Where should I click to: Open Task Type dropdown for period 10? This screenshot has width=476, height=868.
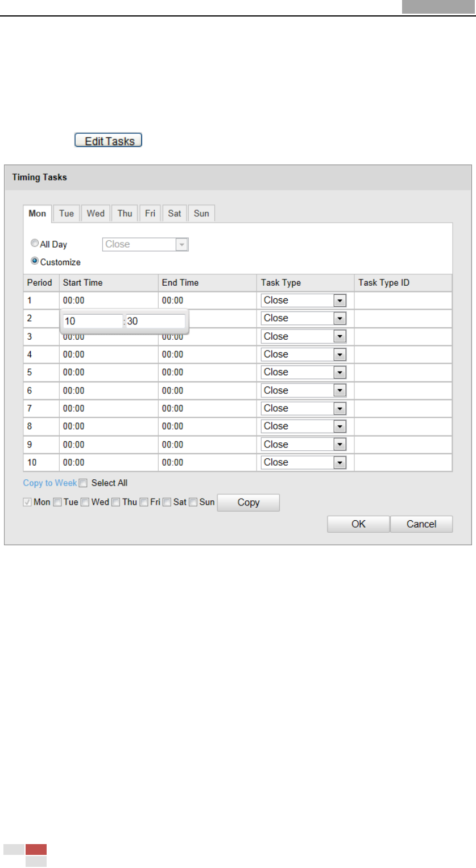pyautogui.click(x=304, y=462)
